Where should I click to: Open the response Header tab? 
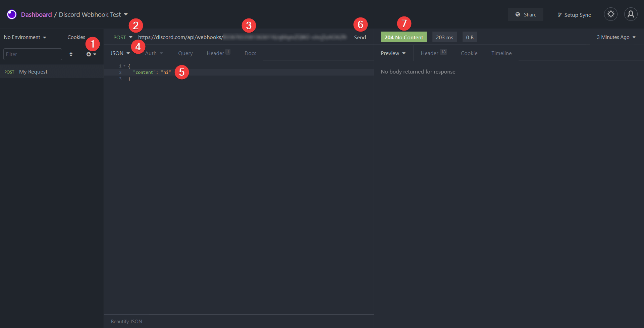[x=433, y=53]
